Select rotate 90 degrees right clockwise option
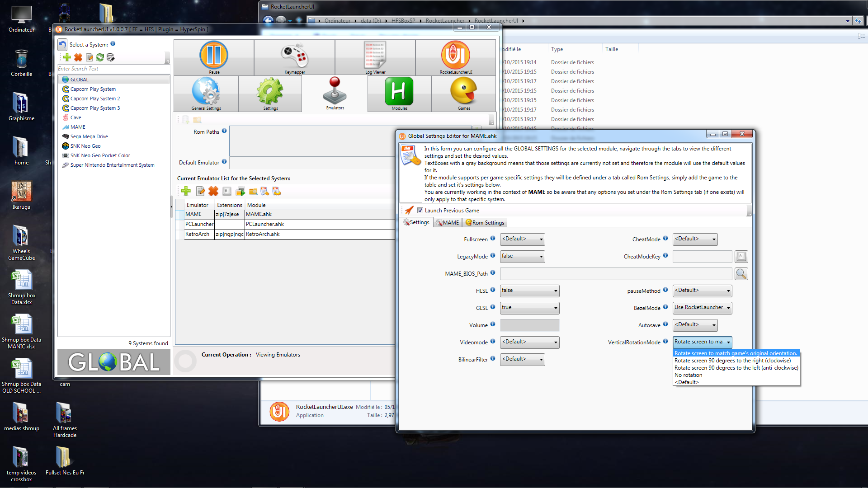 pos(733,361)
